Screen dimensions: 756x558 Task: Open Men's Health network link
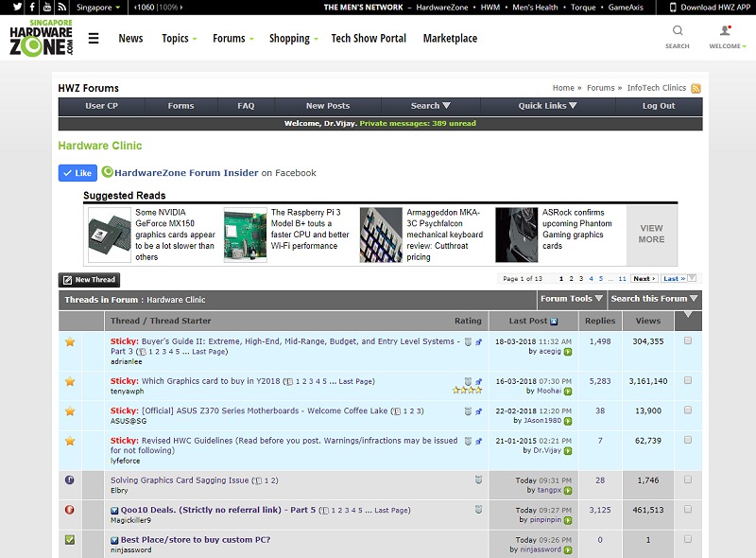coord(535,8)
